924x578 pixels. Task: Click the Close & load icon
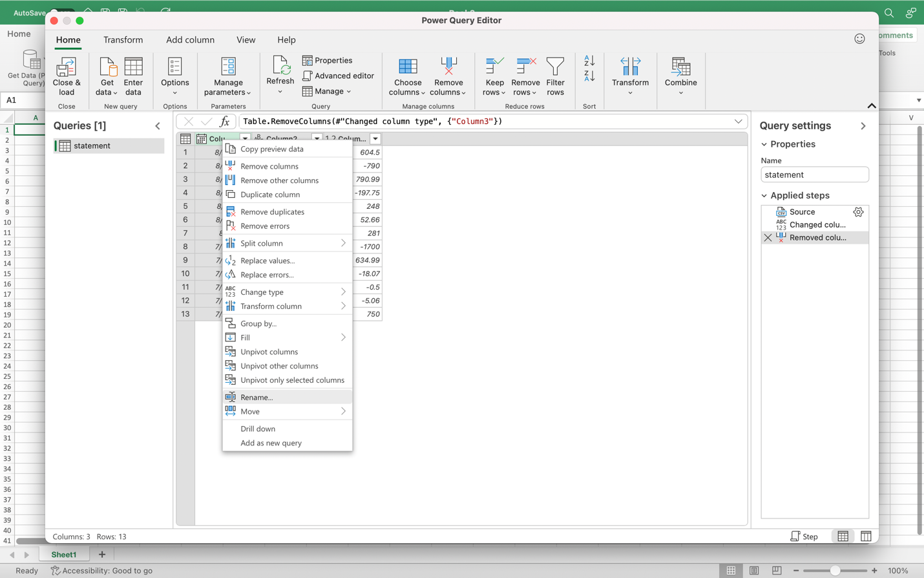(67, 67)
